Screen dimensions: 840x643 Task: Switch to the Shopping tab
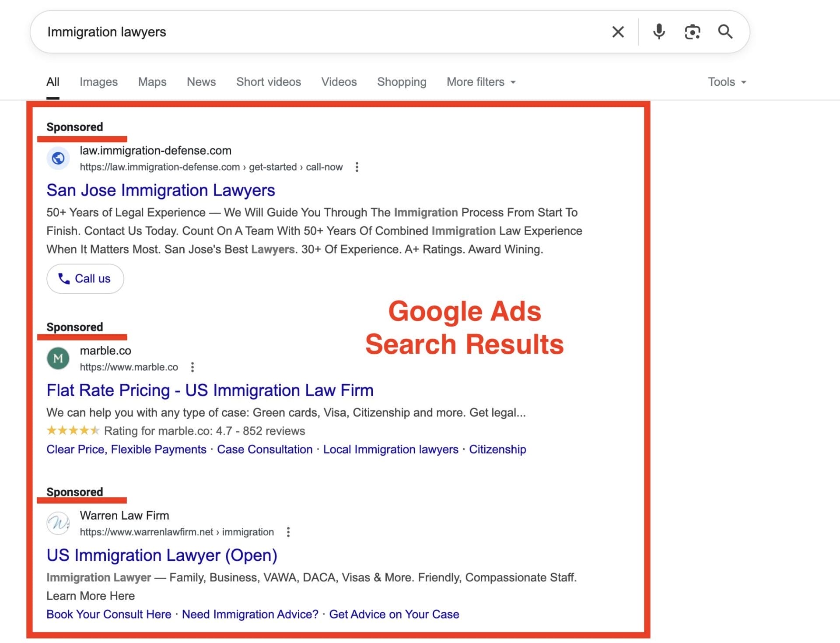[x=401, y=82]
